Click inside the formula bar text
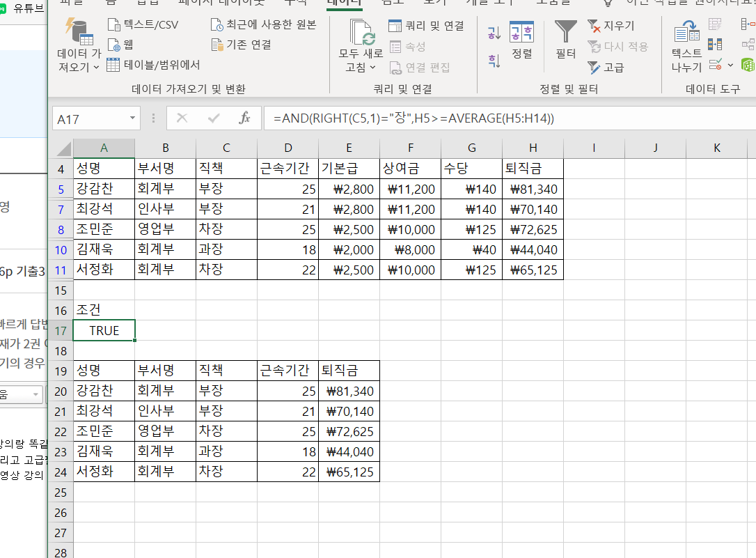This screenshot has height=558, width=756. point(487,118)
